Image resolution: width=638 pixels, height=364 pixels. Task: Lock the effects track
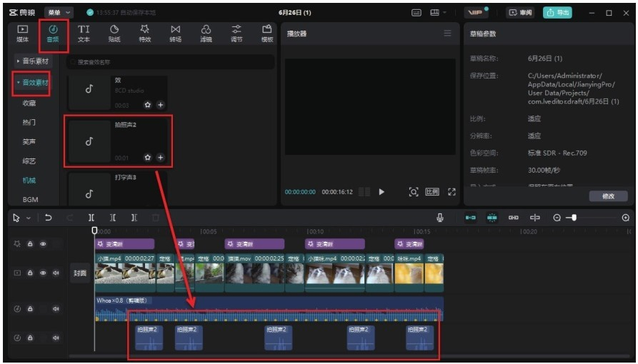30,244
